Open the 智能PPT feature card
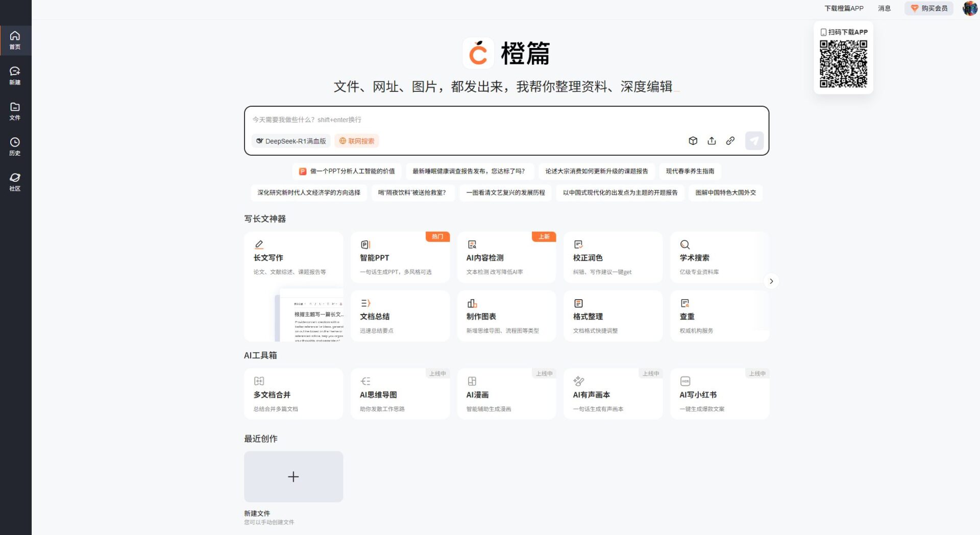The image size is (980, 535). click(x=401, y=257)
